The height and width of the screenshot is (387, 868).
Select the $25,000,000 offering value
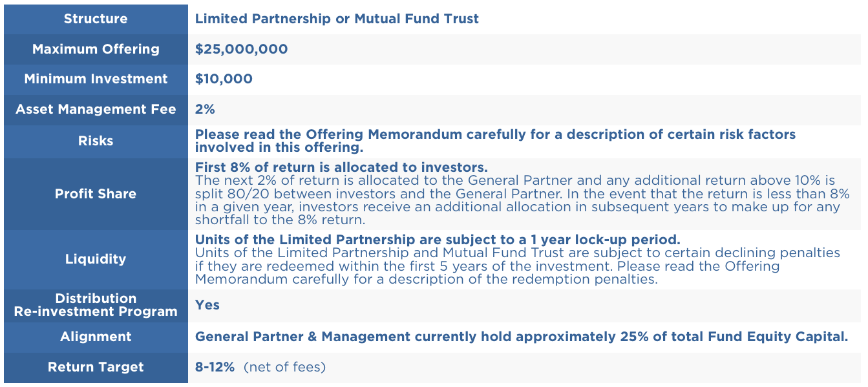pyautogui.click(x=241, y=49)
